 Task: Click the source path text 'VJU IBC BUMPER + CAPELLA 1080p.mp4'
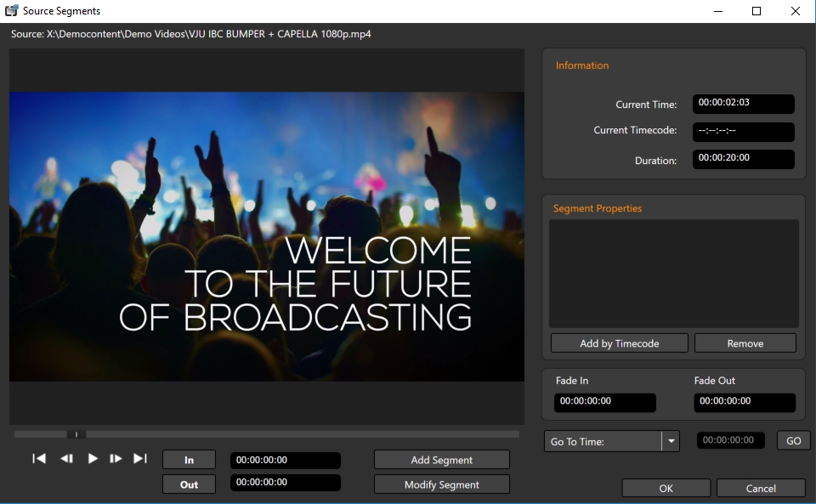280,34
